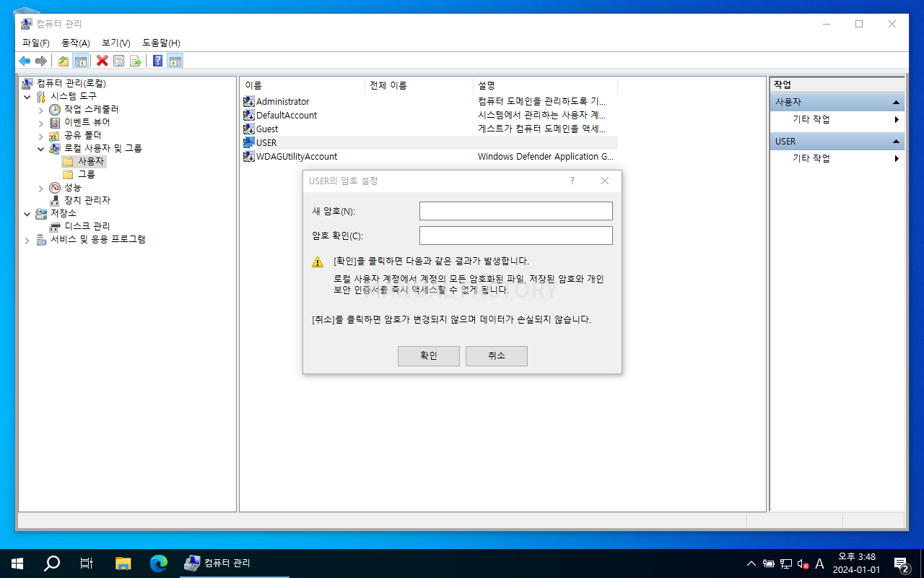The width and height of the screenshot is (924, 578).
Task: Open the 동작 menu
Action: [75, 43]
